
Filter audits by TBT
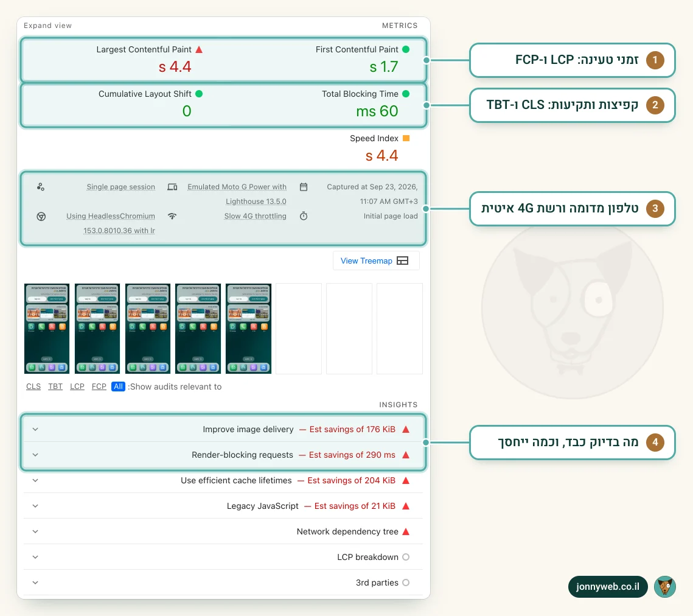[x=55, y=387]
